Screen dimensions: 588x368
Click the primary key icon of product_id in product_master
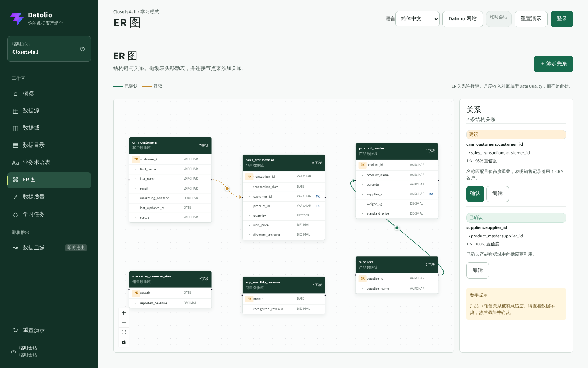pos(363,165)
